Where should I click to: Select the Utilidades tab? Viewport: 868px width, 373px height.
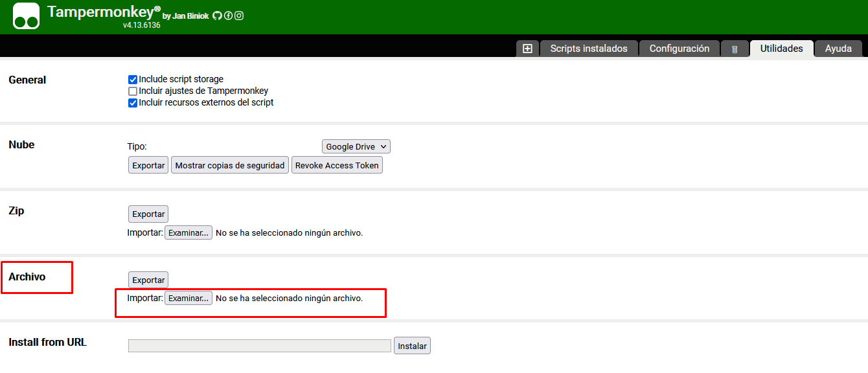782,49
